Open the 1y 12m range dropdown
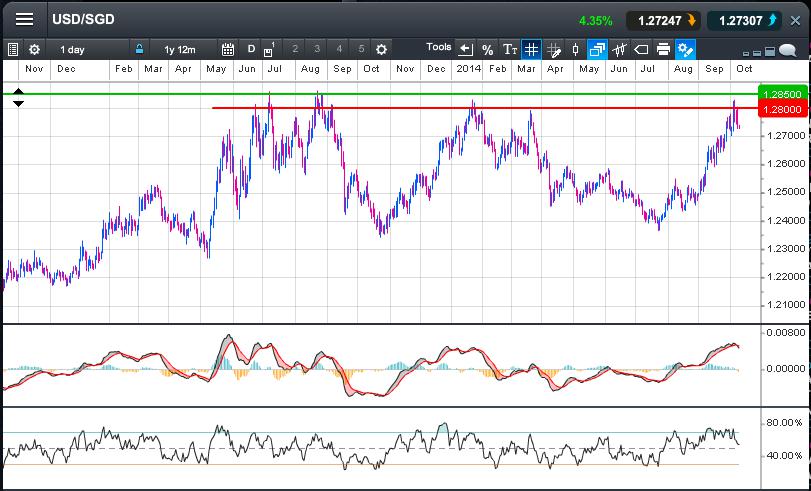The height and width of the screenshot is (491, 811). point(180,49)
